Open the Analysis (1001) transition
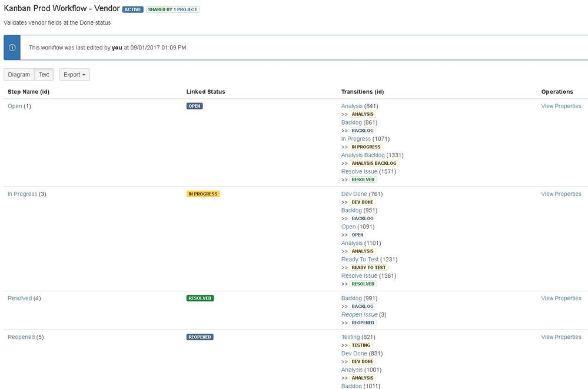The image size is (588, 389). (352, 370)
